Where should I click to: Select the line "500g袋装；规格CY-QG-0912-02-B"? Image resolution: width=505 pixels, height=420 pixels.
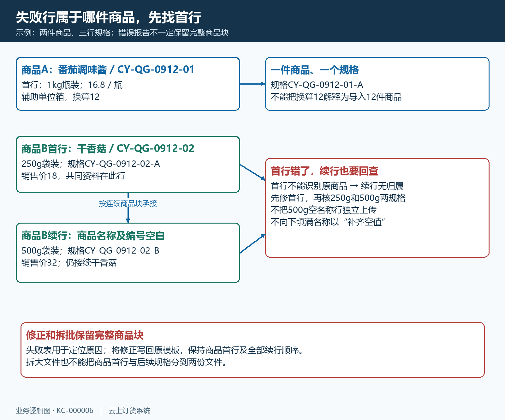tap(91, 251)
